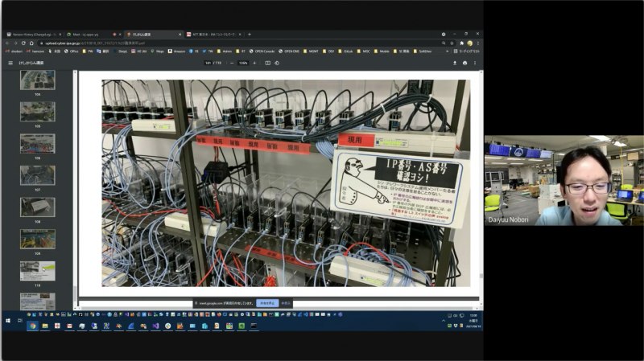Open Visual Studio from the taskbar
Screen dimensions: 644x361
155,326
